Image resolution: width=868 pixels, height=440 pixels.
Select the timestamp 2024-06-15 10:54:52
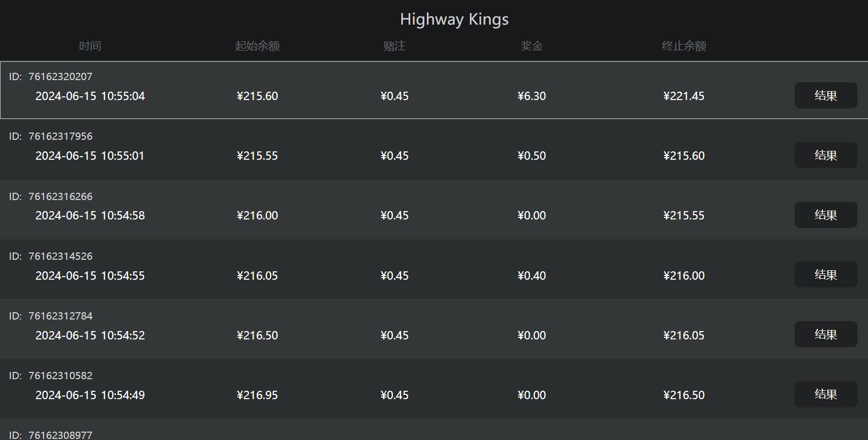pos(90,335)
